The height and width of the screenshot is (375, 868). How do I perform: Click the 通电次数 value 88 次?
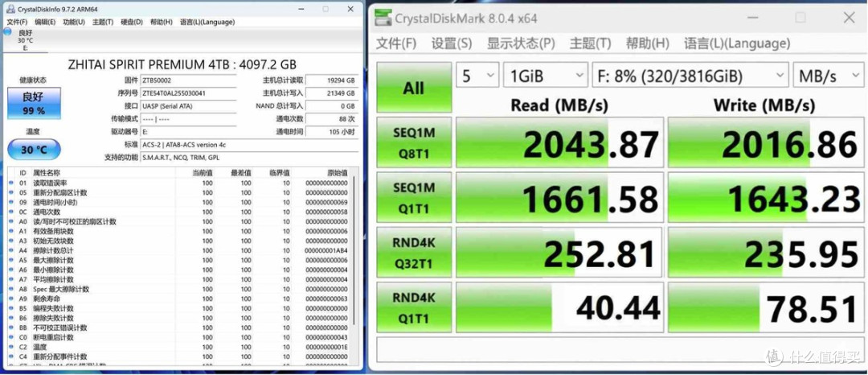tap(331, 118)
